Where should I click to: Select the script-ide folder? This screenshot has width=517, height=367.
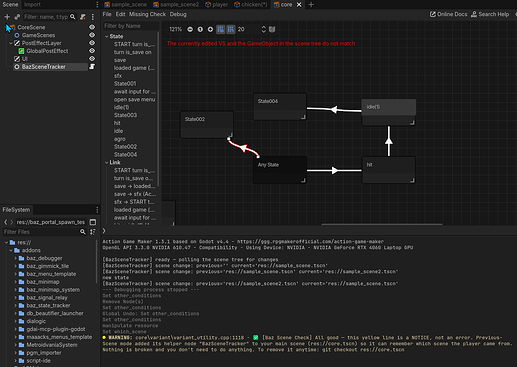click(x=38, y=361)
